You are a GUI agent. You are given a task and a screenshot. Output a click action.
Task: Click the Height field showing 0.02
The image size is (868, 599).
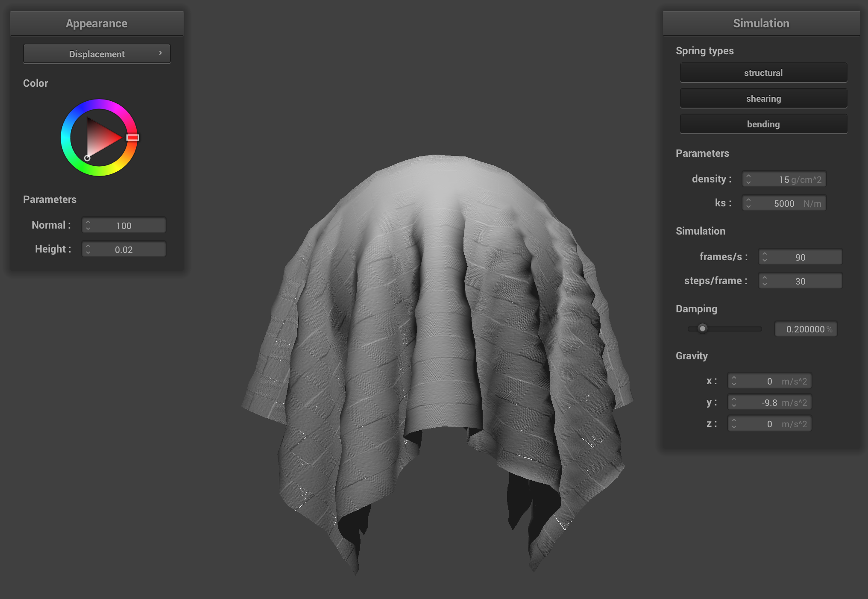pos(124,249)
